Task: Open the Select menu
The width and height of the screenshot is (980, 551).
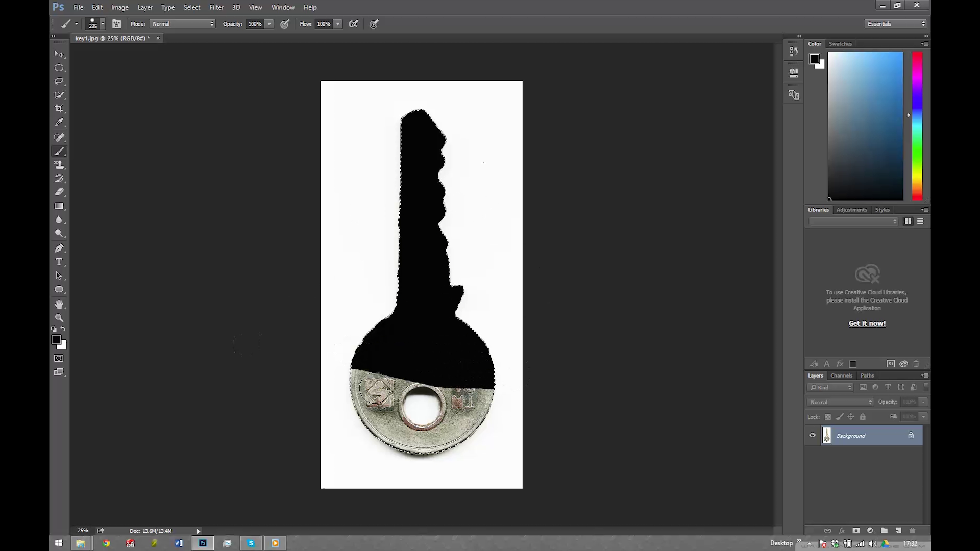Action: click(x=192, y=7)
